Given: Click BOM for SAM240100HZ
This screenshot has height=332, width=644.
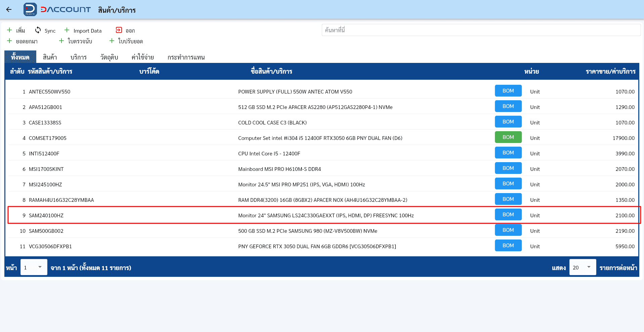Looking at the screenshot, I should pos(508,215).
